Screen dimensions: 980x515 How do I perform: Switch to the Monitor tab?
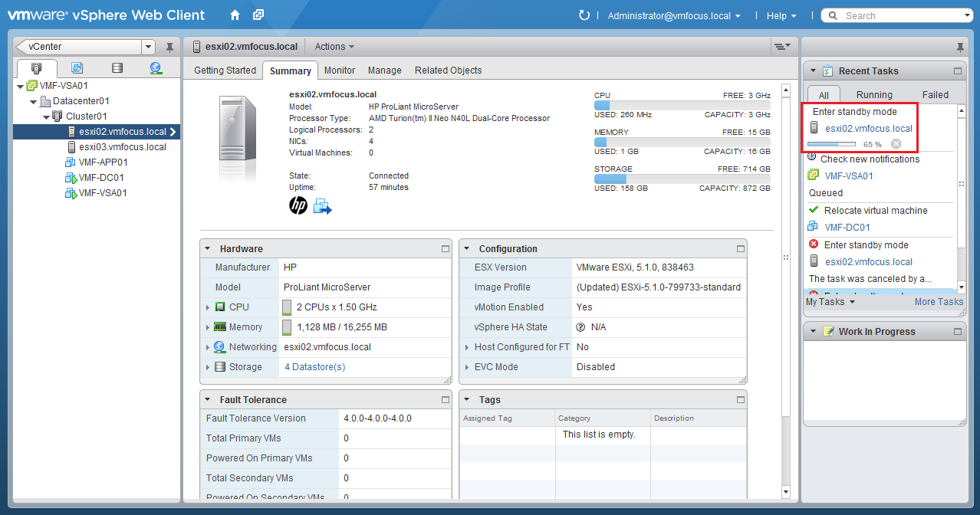coord(339,71)
